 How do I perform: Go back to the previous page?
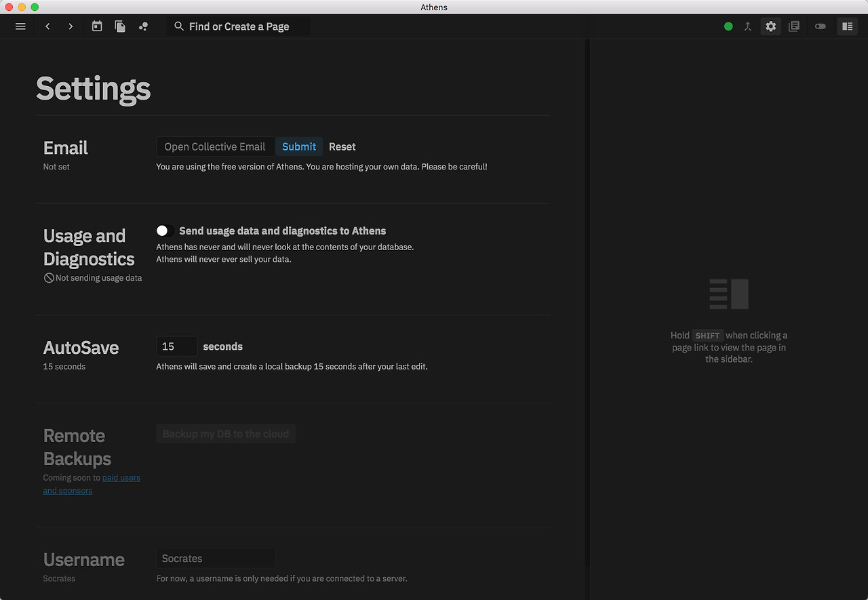[47, 26]
